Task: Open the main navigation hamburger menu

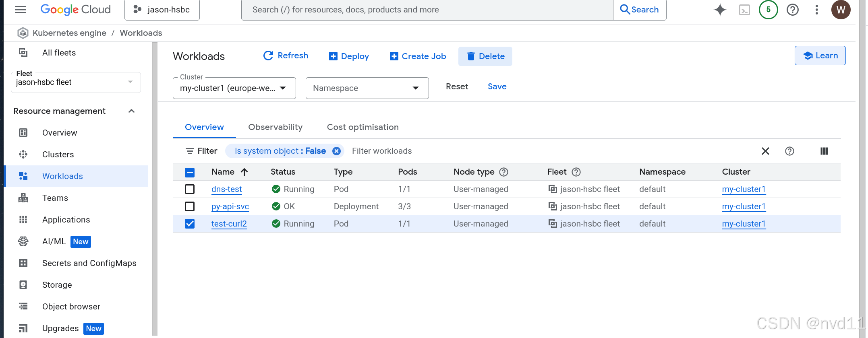Action: pyautogui.click(x=21, y=10)
